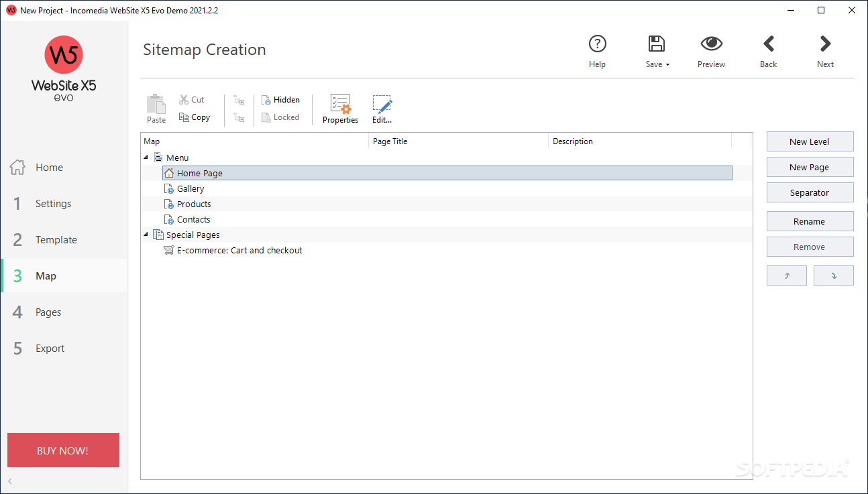Image resolution: width=868 pixels, height=494 pixels.
Task: Click the Special Pages folder icon
Action: pos(158,235)
